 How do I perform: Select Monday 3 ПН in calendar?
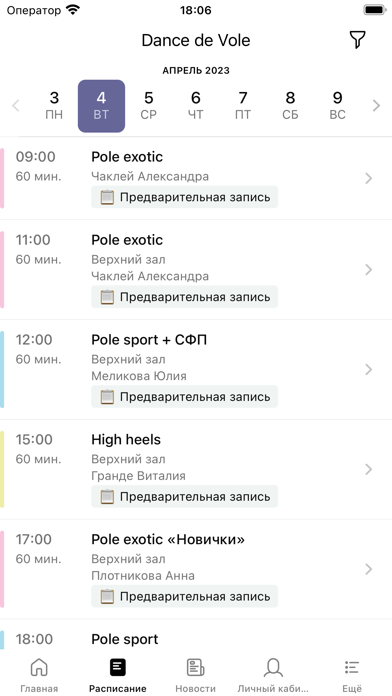(54, 106)
